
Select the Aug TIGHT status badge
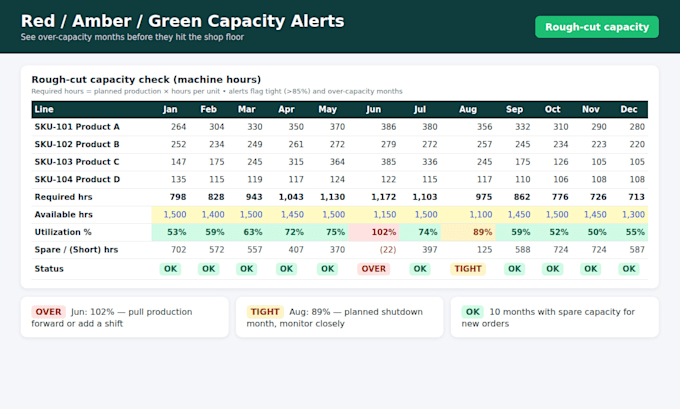coord(468,269)
